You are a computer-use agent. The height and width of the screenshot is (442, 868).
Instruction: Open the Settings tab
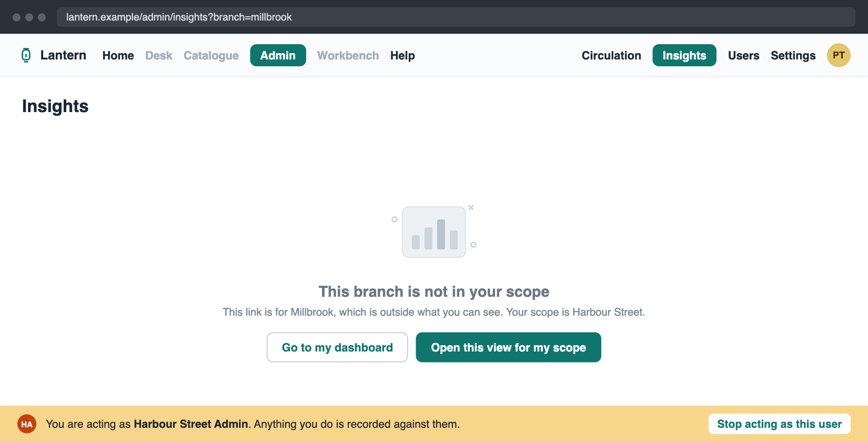[x=793, y=55]
